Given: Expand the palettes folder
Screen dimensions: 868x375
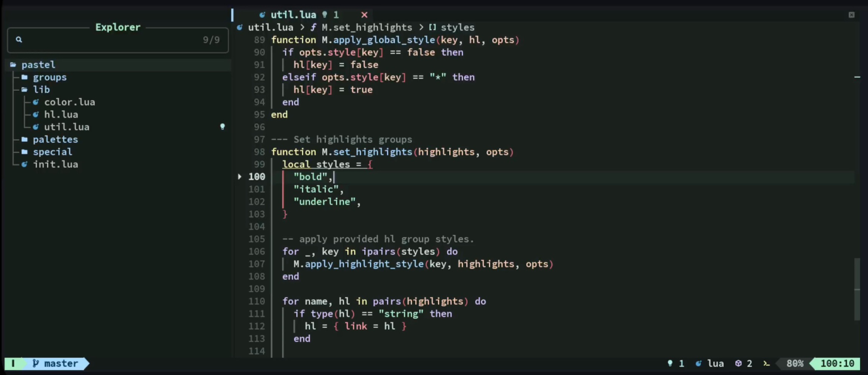Looking at the screenshot, I should [x=55, y=139].
